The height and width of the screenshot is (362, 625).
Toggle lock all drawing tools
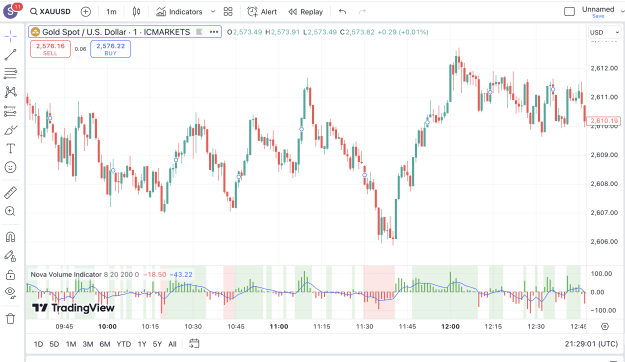pos(11,275)
